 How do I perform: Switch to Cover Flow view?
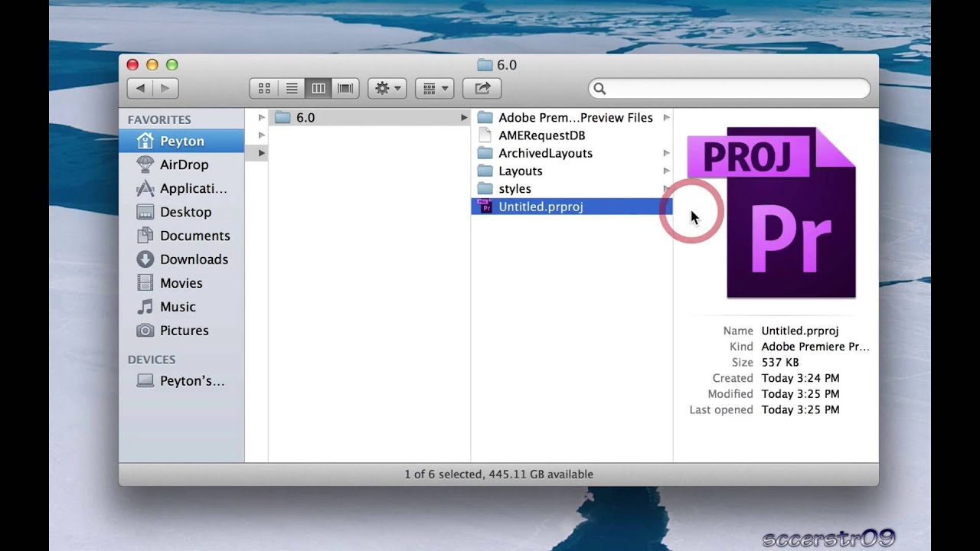(345, 89)
